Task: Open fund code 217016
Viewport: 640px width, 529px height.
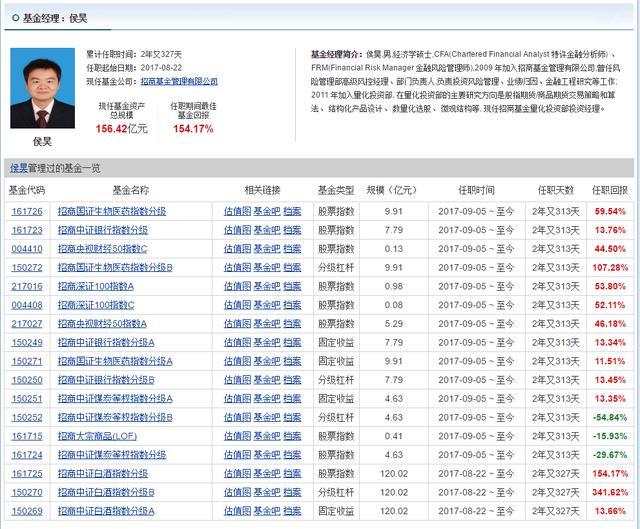Action: click(27, 287)
